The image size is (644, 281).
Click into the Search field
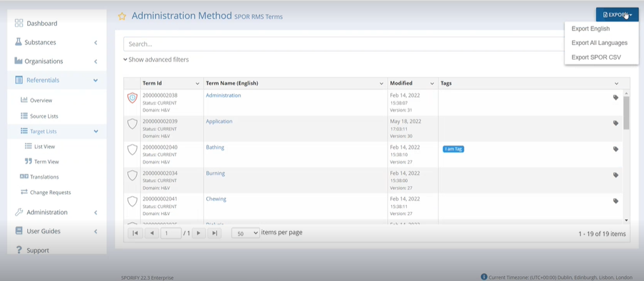click(343, 44)
